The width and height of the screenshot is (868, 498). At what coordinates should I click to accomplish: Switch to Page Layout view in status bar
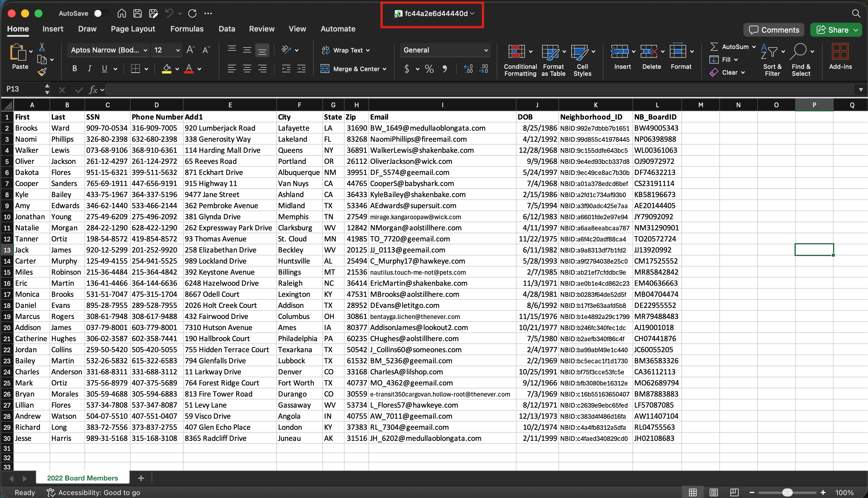(714, 492)
